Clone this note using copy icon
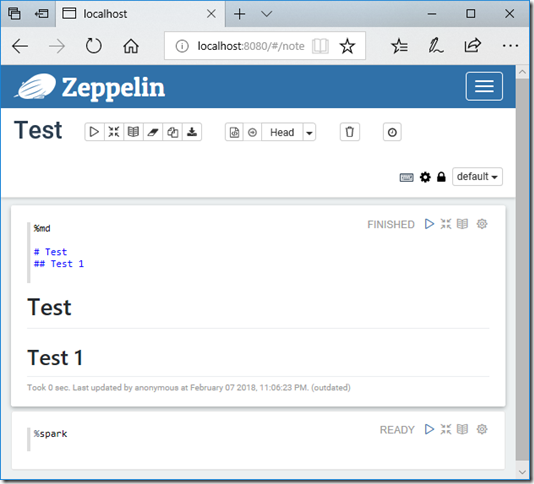This screenshot has width=534, height=484. [x=172, y=132]
